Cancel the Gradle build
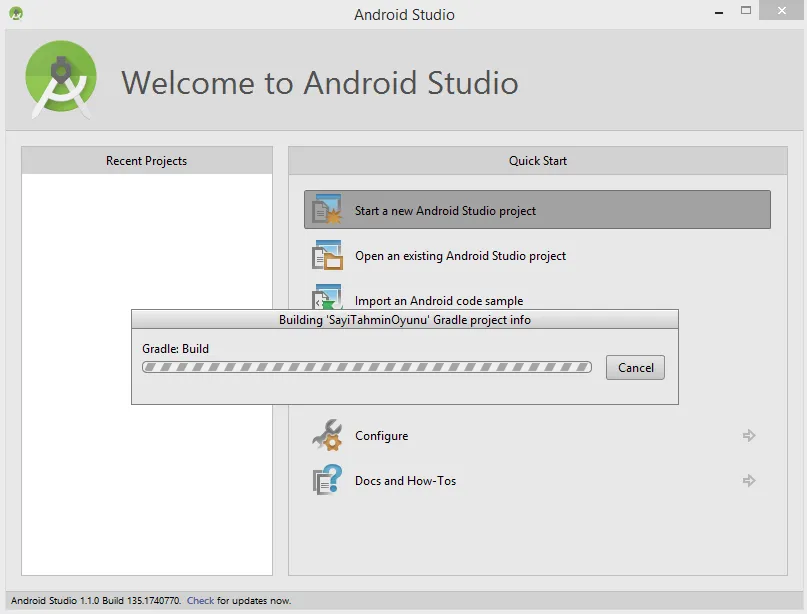807x614 pixels. (635, 367)
